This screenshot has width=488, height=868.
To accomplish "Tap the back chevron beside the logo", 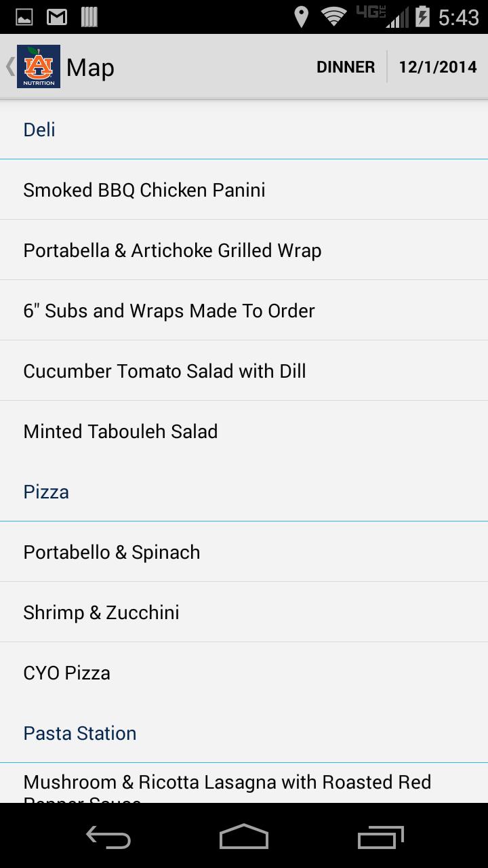I will tap(9, 66).
